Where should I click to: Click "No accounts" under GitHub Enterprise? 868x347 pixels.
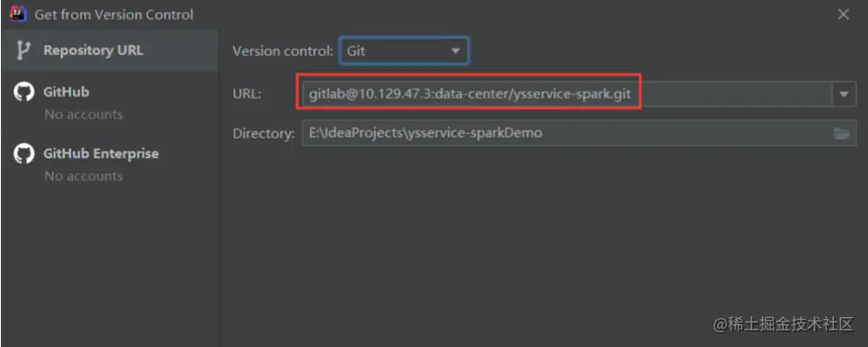coord(83,176)
